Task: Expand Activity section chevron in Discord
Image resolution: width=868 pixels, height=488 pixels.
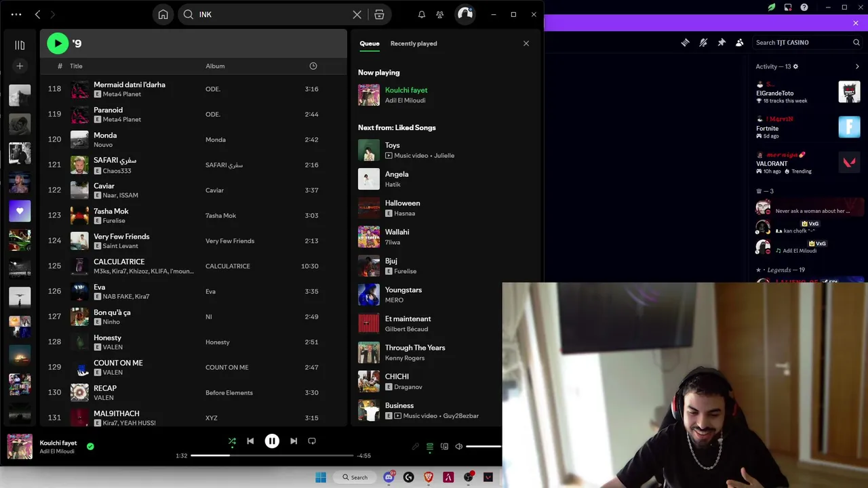Action: point(857,66)
